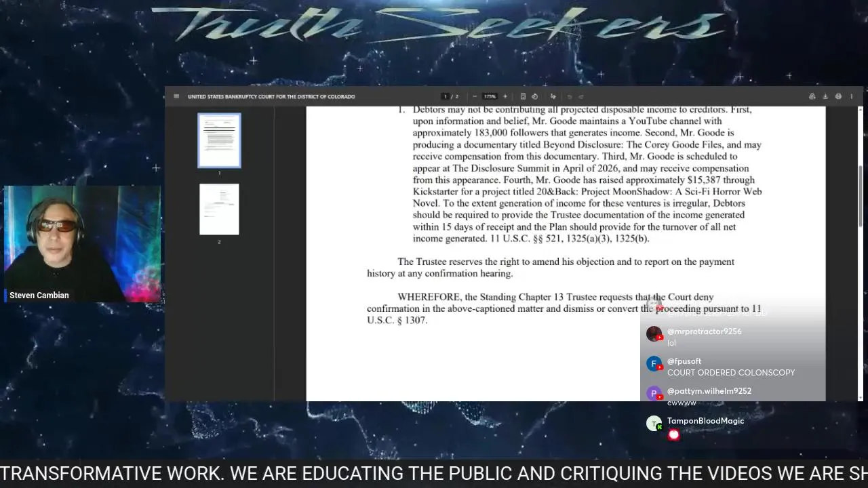This screenshot has height=488, width=868.
Task: Click the @mrprotractor9256 chat avatar
Action: coord(654,333)
